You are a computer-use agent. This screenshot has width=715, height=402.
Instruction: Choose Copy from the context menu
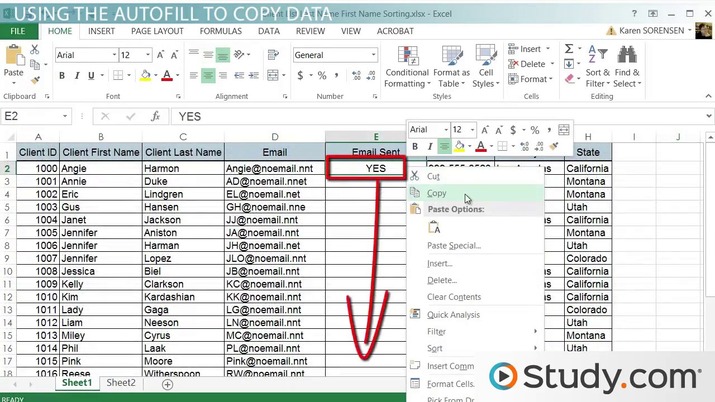437,193
